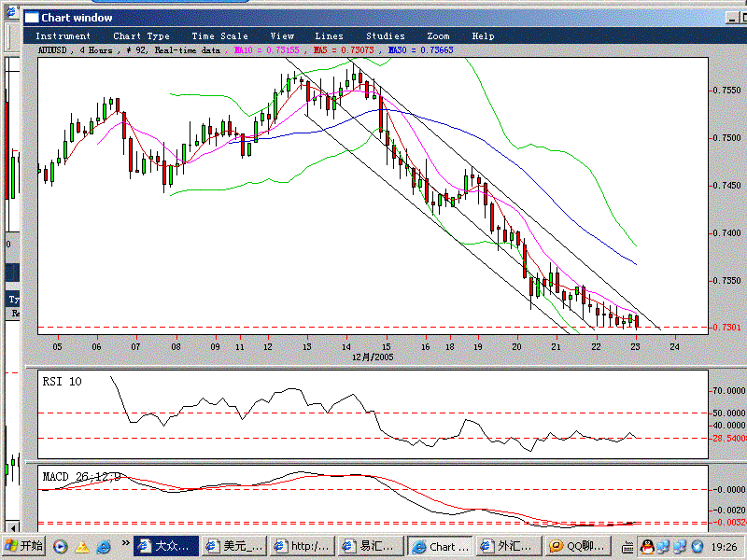Click the MA5 = 0.73073 label
Viewport: 747px width, 560px height.
(x=343, y=50)
